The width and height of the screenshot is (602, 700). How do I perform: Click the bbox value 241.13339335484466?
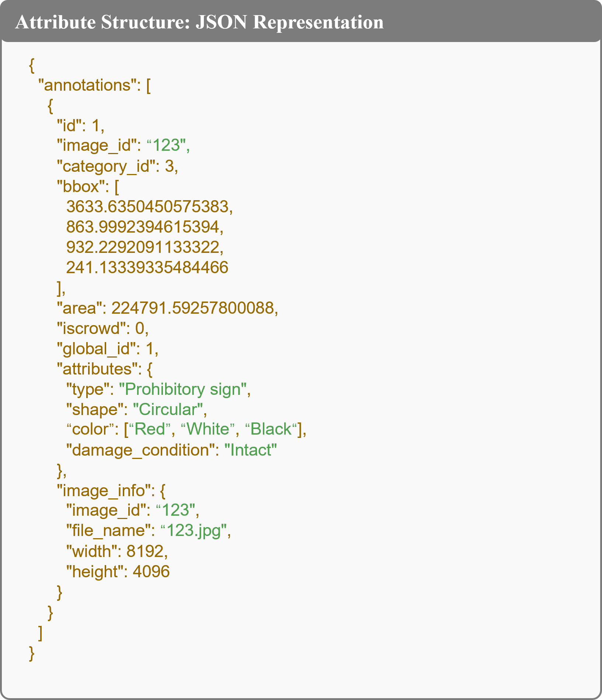coord(147,268)
